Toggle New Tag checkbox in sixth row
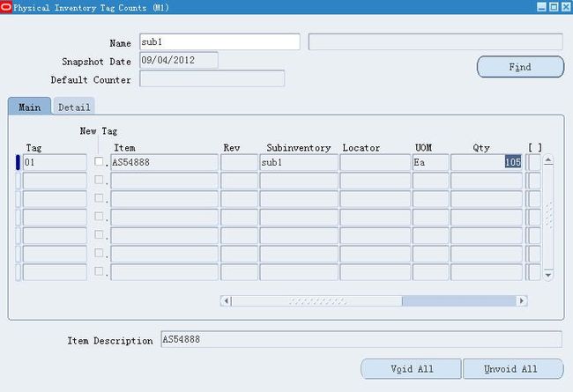 [99, 253]
